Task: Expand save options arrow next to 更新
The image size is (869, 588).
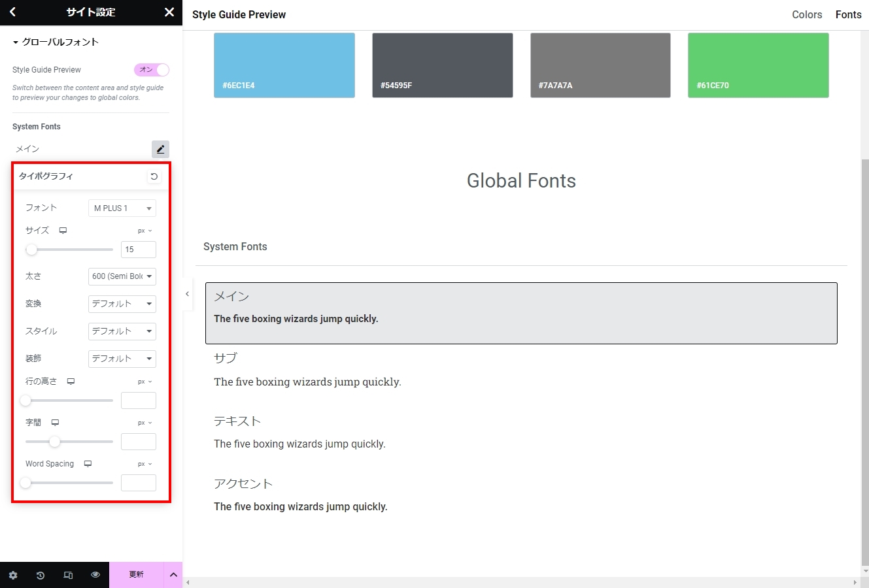Action: click(x=173, y=575)
